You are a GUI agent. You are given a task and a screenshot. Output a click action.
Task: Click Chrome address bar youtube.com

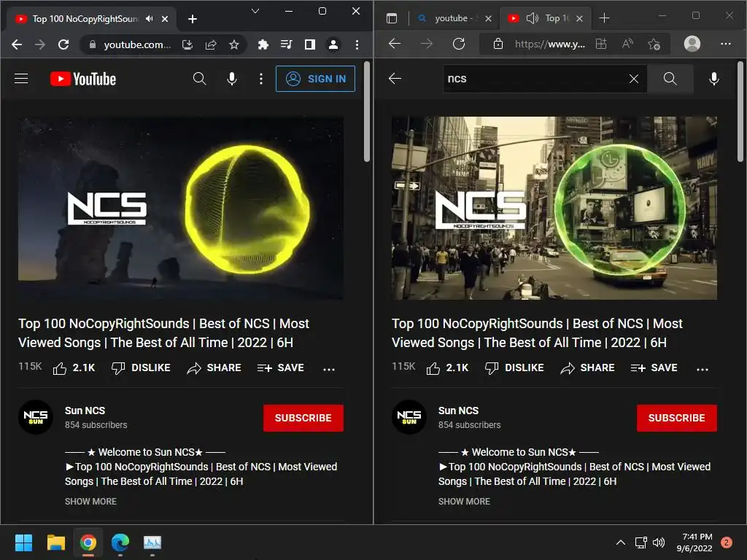click(x=136, y=44)
